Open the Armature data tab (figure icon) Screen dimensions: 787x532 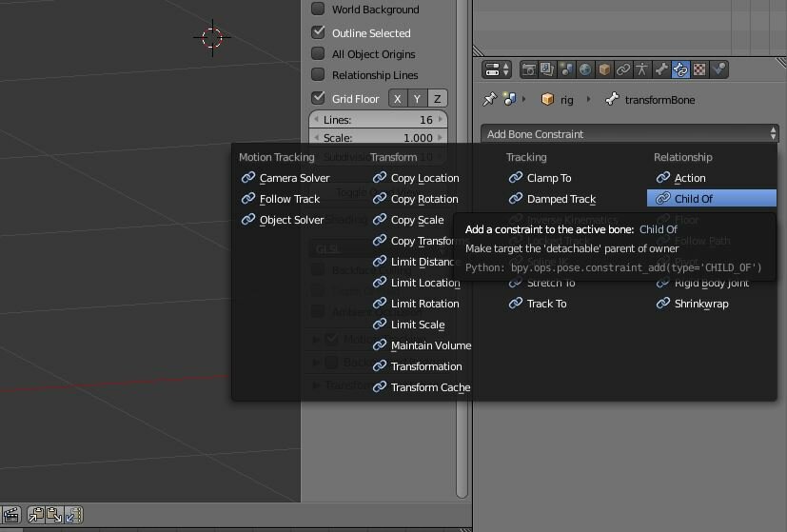642,69
